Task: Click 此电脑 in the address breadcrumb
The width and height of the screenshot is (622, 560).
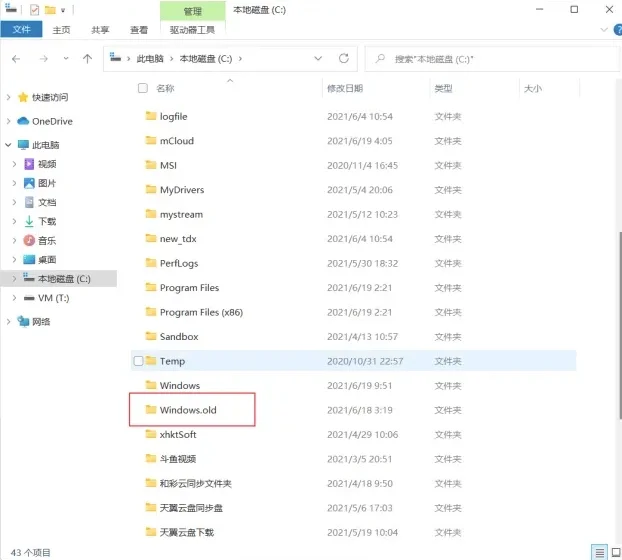Action: [x=150, y=59]
